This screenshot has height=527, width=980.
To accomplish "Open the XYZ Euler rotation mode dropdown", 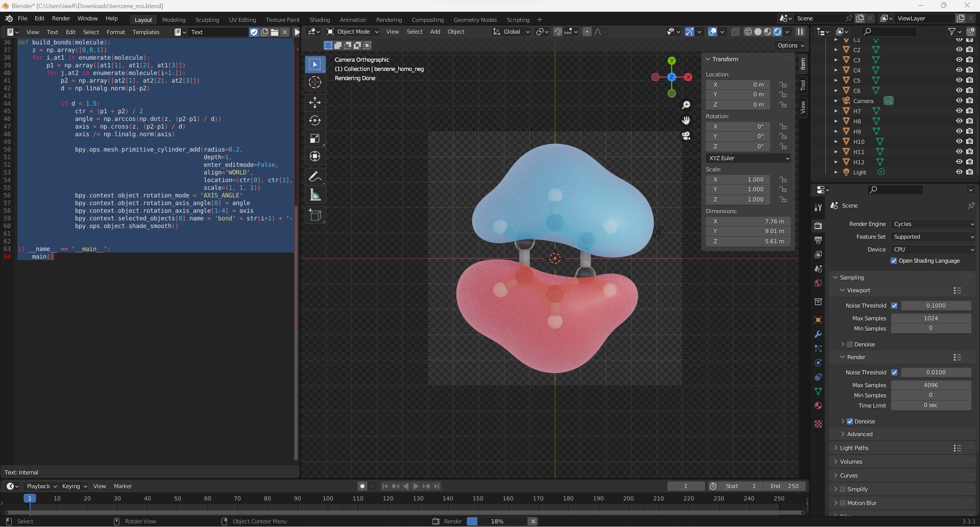I will [x=749, y=158].
